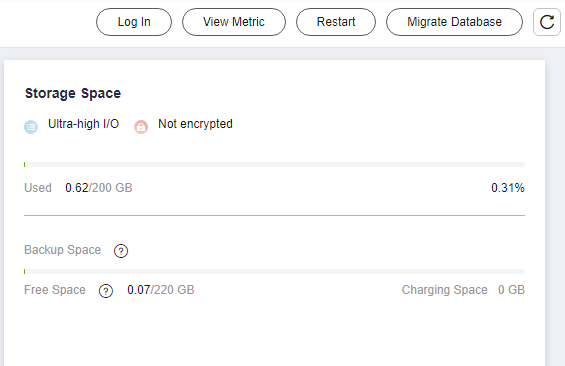565x366 pixels.
Task: Click the backup space usage bar
Action: tap(275, 271)
